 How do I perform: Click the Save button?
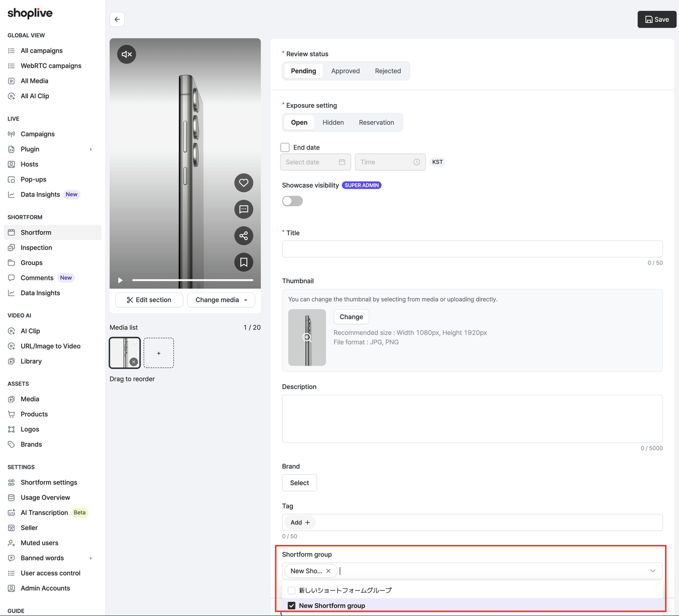coord(657,20)
